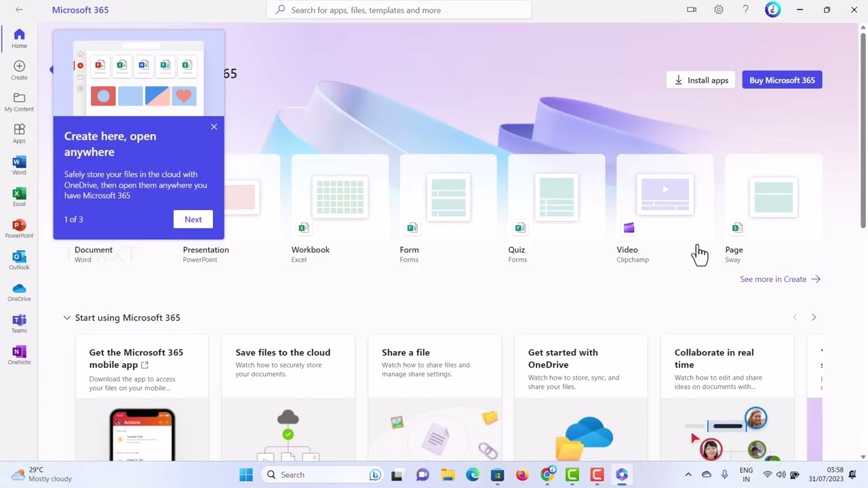Open Save files to the cloud card
Image resolution: width=868 pixels, height=488 pixels.
(288, 398)
